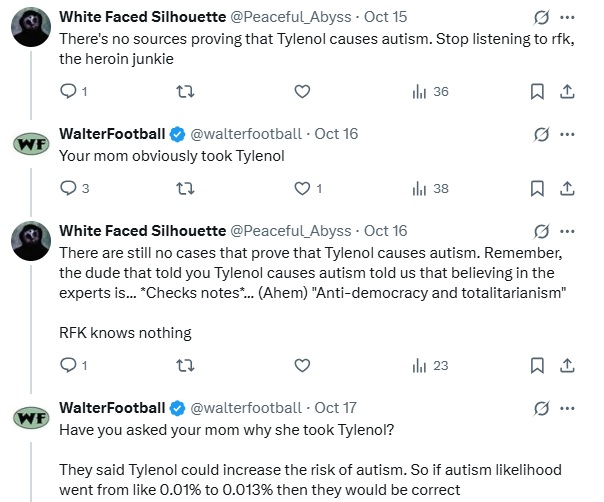Share the "RFK knows nothing" tweet
604x502 pixels.
coord(566,366)
